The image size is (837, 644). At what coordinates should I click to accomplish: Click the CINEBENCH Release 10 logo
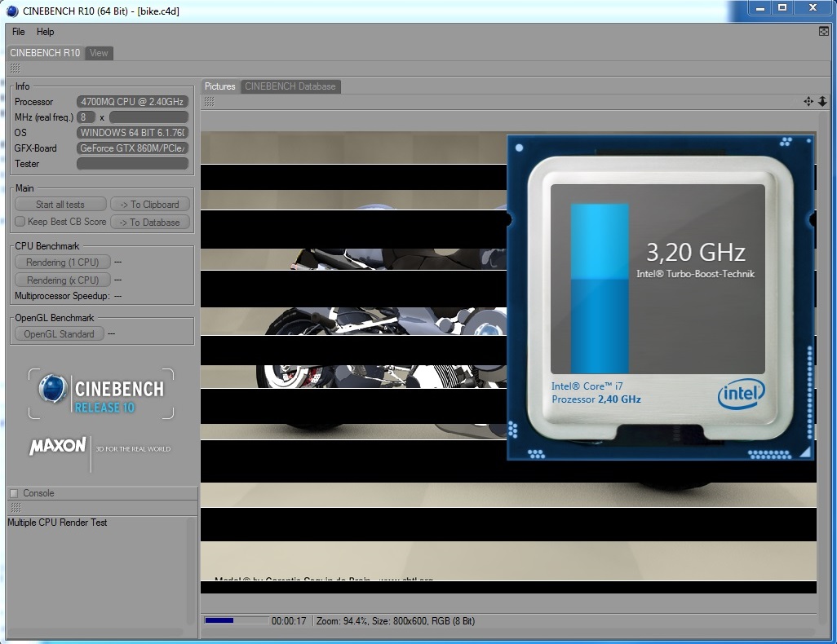pos(101,393)
